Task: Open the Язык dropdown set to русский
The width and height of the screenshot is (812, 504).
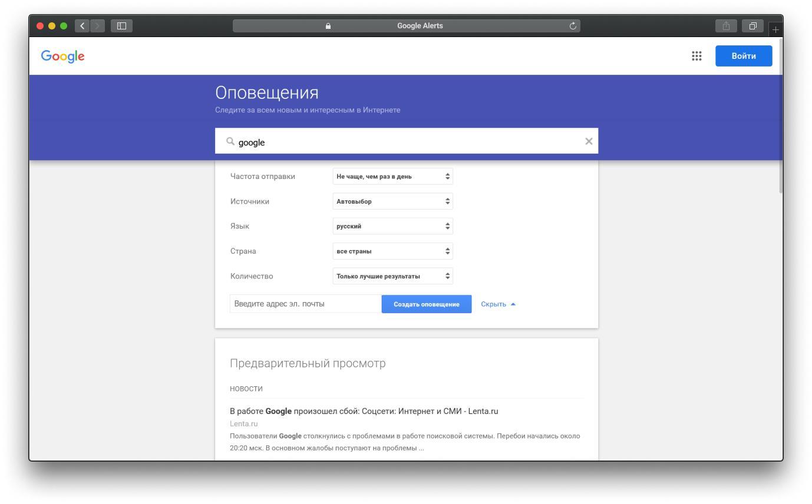Action: pos(392,226)
